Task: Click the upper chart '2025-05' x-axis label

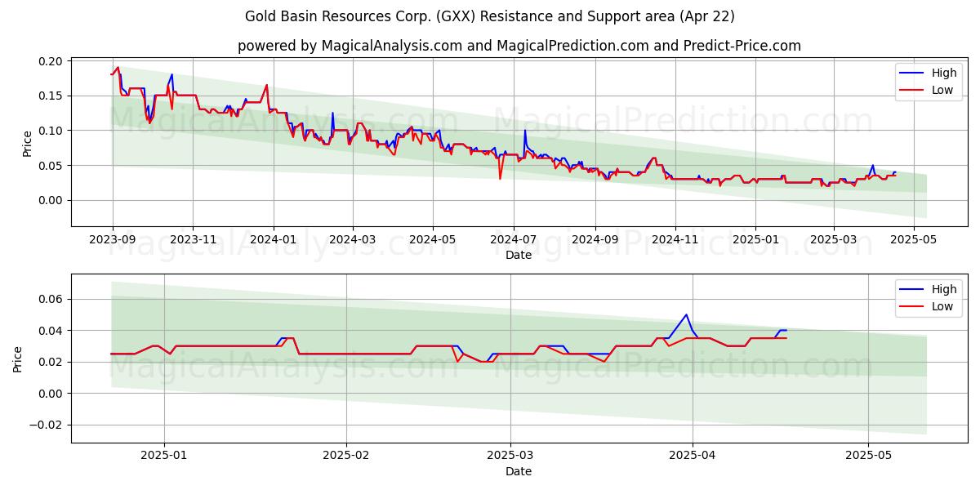Action: click(913, 238)
